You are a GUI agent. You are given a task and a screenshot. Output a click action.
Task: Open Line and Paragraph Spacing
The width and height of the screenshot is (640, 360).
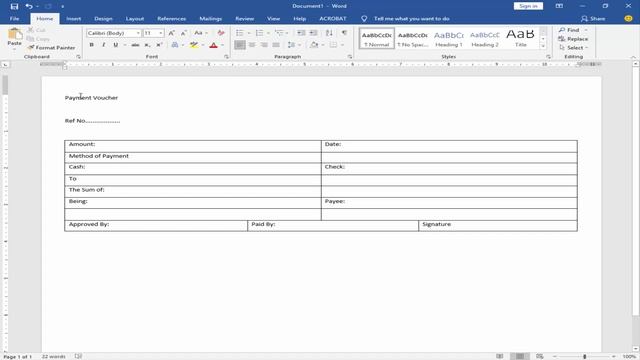coord(291,45)
